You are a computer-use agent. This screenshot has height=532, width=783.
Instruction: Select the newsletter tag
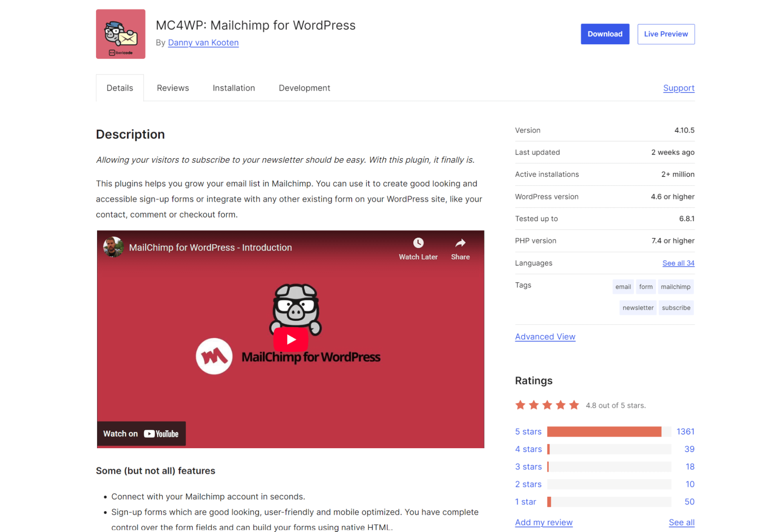[x=637, y=308]
